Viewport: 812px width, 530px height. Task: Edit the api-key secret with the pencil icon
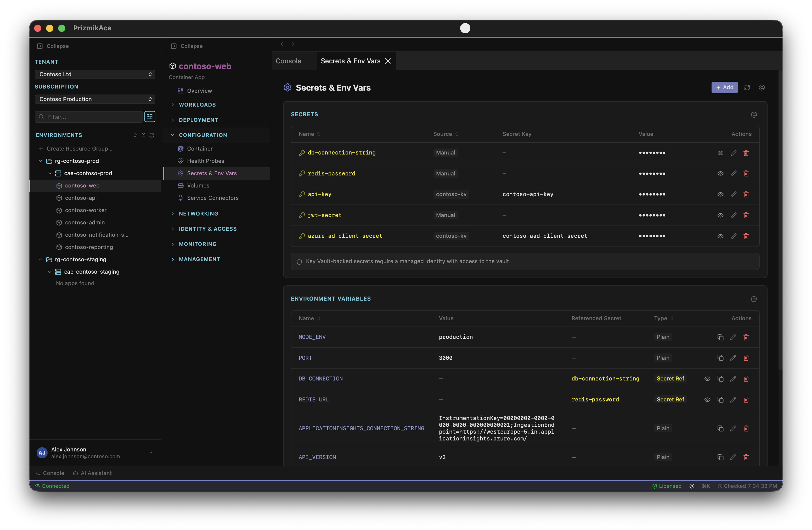tap(734, 194)
